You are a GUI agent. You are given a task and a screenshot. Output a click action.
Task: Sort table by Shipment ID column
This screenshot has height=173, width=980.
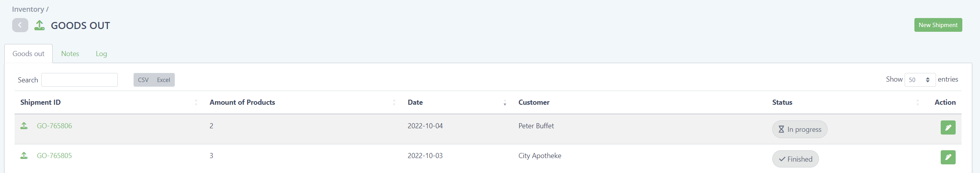[40, 102]
